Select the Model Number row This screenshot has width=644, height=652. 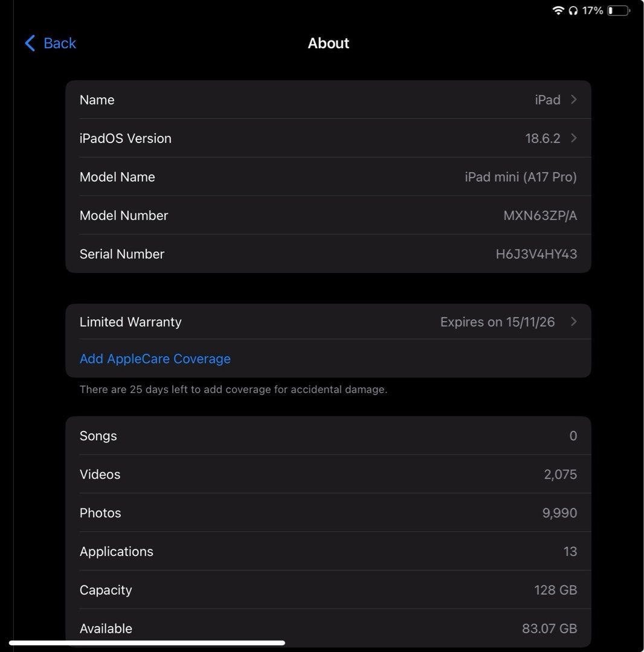pyautogui.click(x=328, y=216)
